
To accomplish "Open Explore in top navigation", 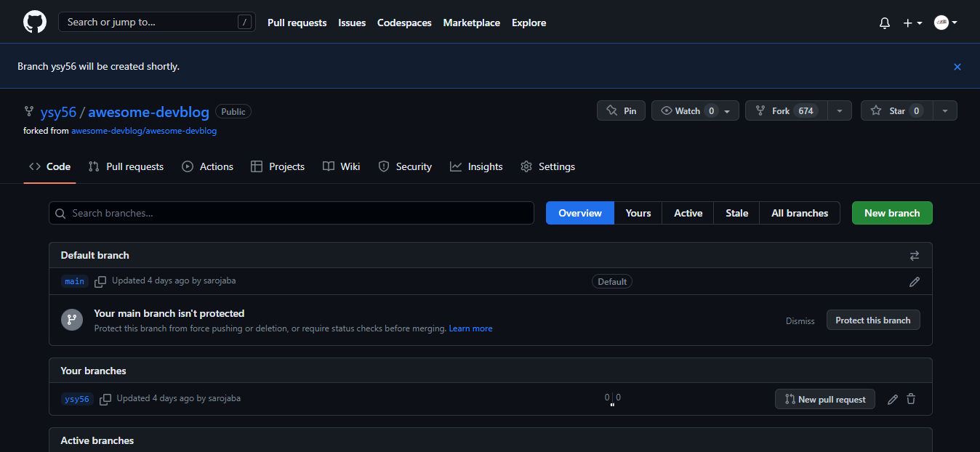I will (x=529, y=23).
